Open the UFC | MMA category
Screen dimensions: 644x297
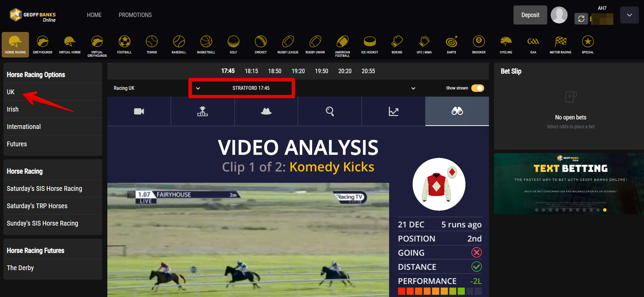coord(424,45)
